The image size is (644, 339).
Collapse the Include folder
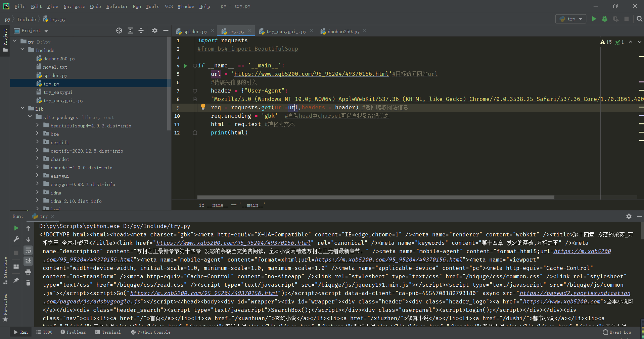point(22,49)
